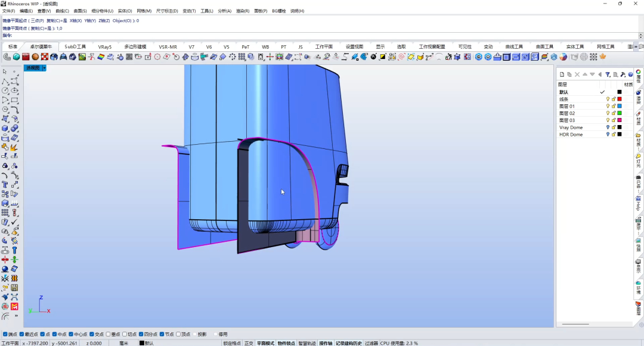Click the teal shaded sphere icon

tap(17, 57)
